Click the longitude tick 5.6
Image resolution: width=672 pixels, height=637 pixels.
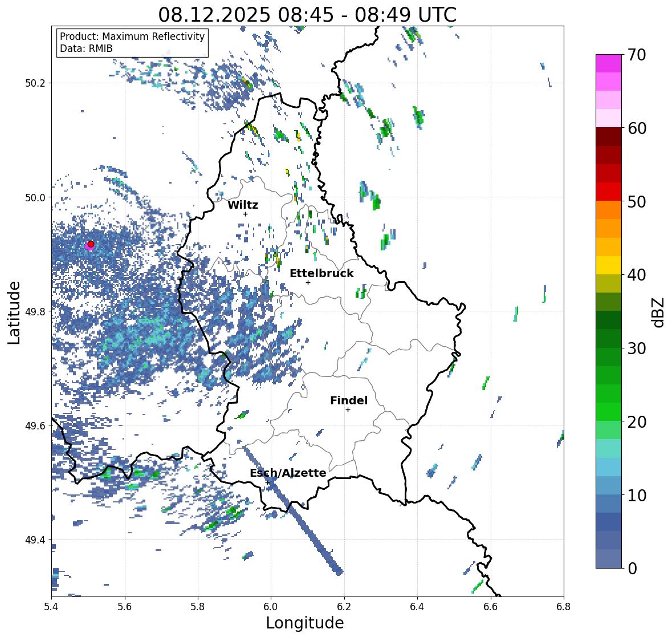coord(125,607)
